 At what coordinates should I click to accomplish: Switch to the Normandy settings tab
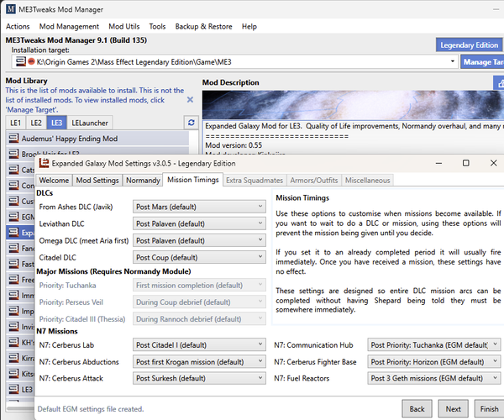coord(143,180)
